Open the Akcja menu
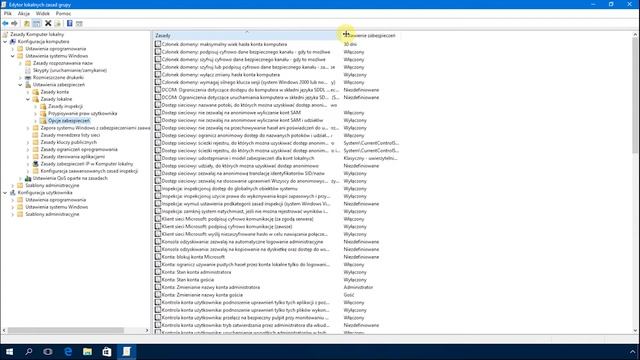This screenshot has width=640, height=360. tap(24, 13)
